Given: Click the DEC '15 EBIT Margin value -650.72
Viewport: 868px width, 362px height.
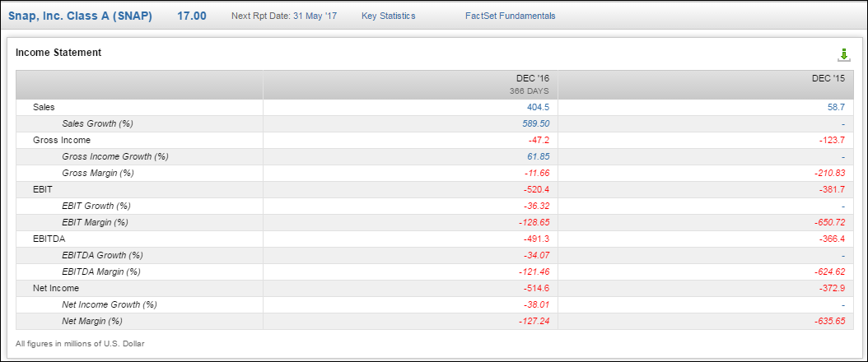Looking at the screenshot, I should click(828, 222).
